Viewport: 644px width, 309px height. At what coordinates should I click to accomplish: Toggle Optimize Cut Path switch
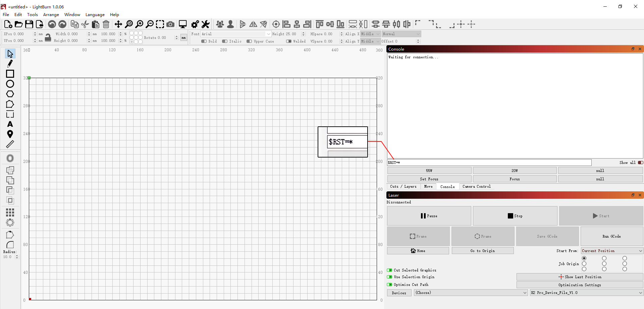pyautogui.click(x=389, y=285)
